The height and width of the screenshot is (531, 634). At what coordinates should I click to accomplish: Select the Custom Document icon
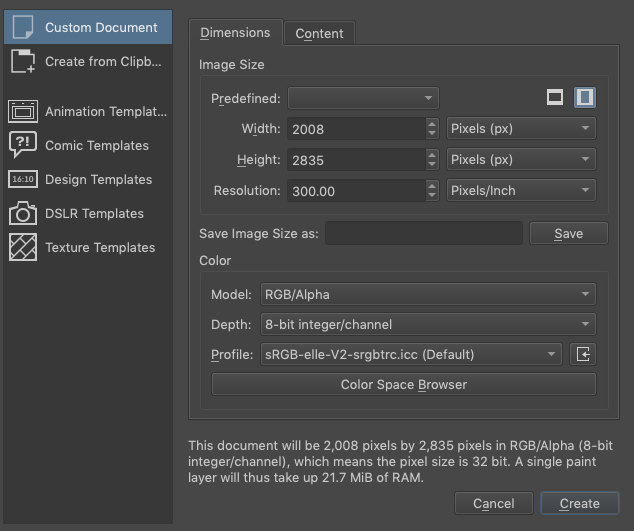[23, 27]
